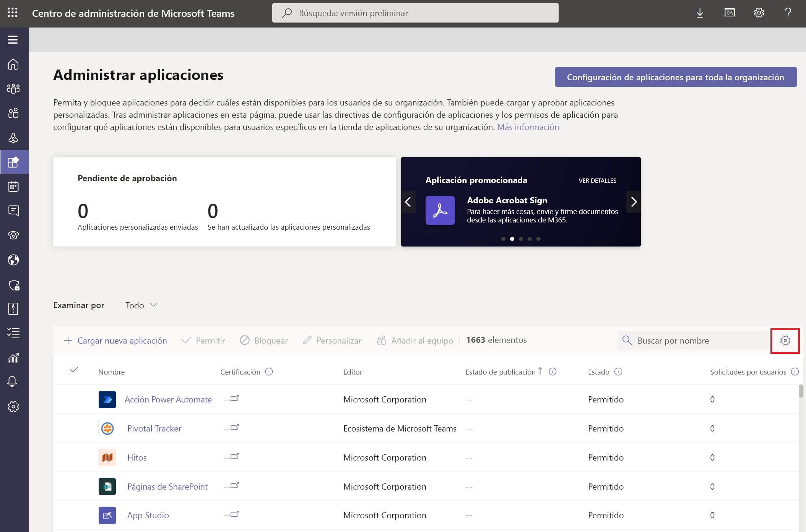Image resolution: width=806 pixels, height=532 pixels.
Task: Open the security shield lock sidebar icon
Action: (14, 285)
